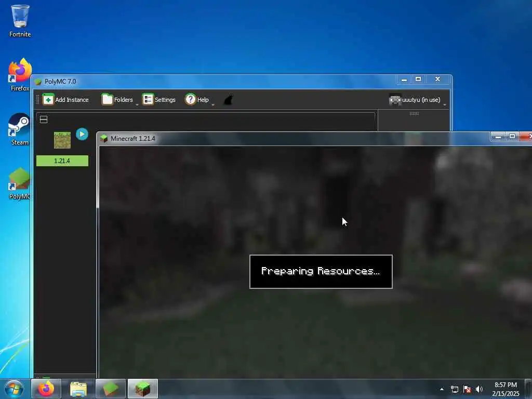Minimize the PolyMC 7.0 window
Viewport: 532px width, 399px height.
404,79
